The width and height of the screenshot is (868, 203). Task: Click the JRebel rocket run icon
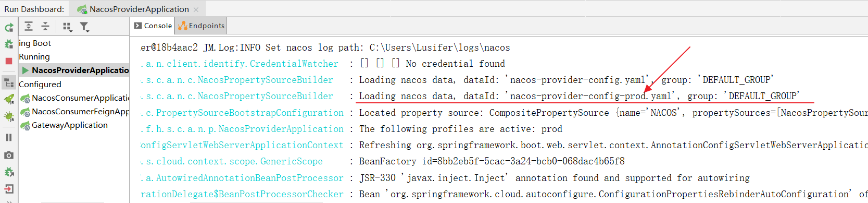9,99
